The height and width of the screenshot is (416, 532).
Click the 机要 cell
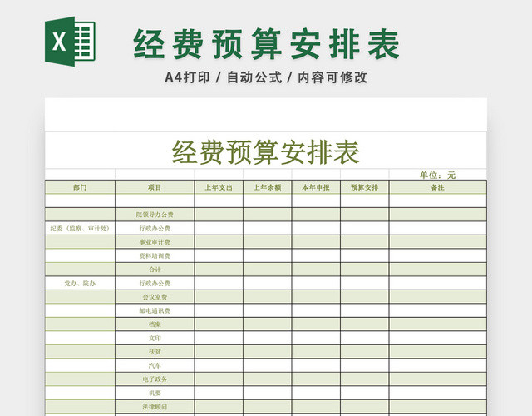155,393
